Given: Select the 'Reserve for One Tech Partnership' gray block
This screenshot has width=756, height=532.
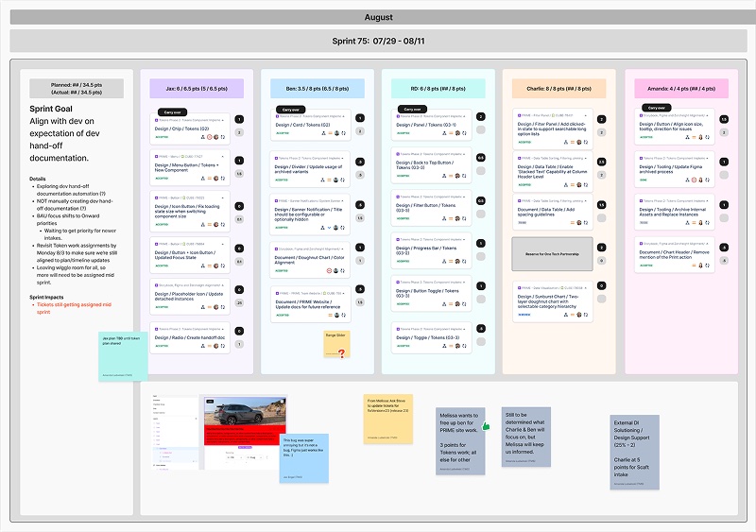Looking at the screenshot, I should 552,253.
